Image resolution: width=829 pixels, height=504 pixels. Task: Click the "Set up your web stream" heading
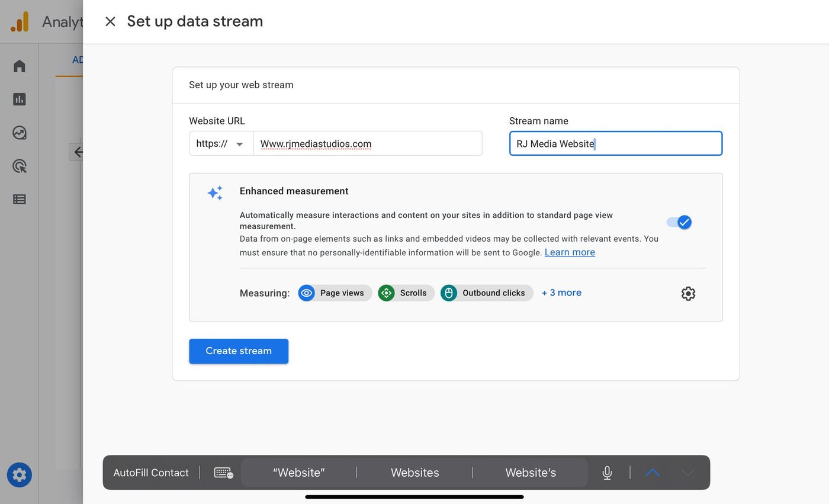point(241,85)
